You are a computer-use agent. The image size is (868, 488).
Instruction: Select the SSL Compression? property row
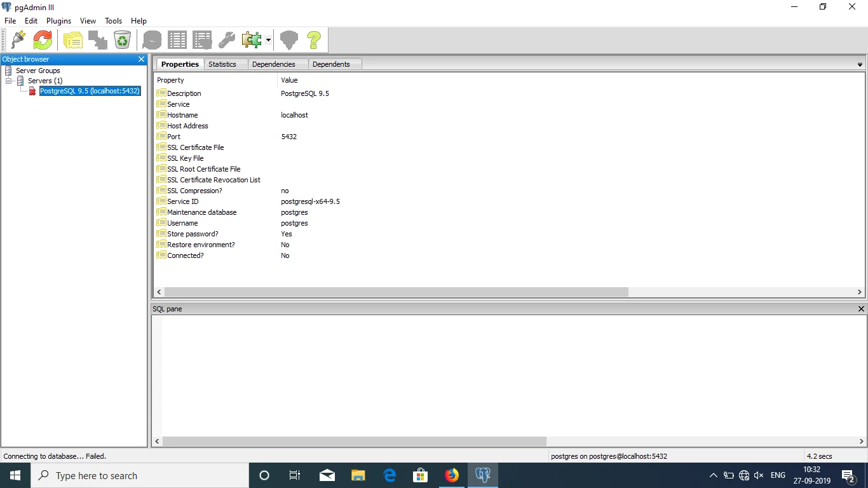pos(508,191)
